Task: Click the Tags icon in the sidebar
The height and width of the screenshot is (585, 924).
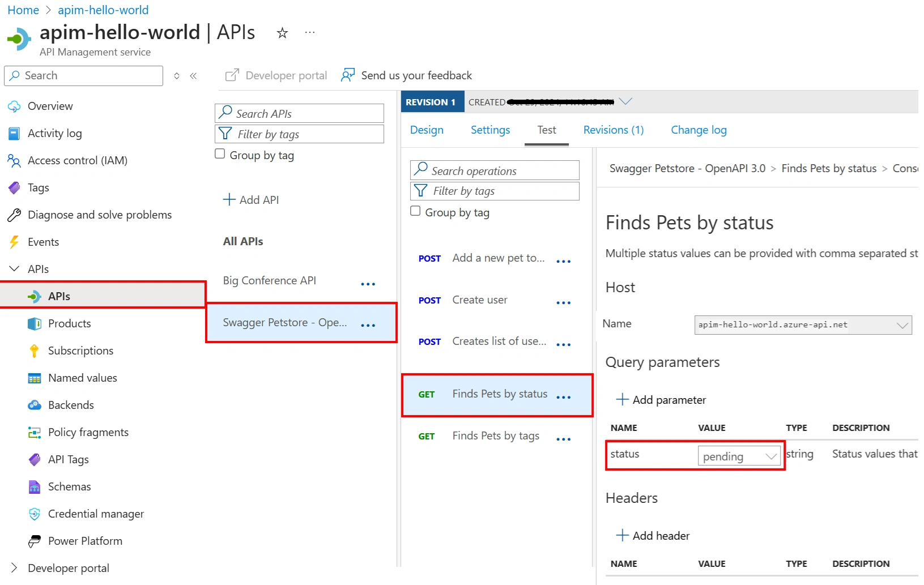Action: point(14,188)
